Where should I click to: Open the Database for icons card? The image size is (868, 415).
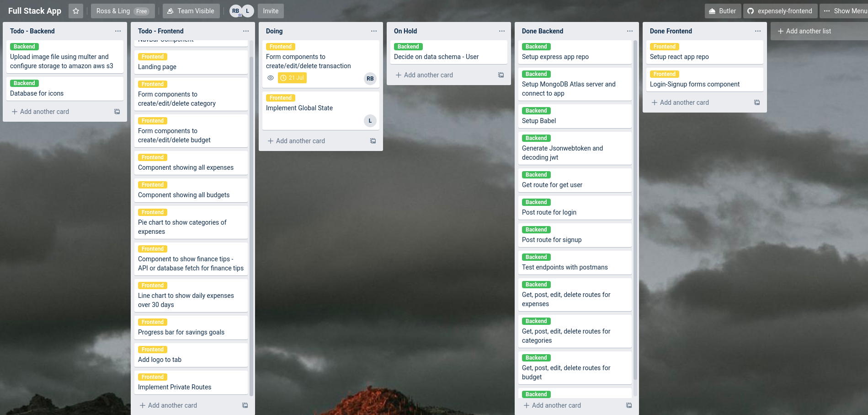[65, 89]
